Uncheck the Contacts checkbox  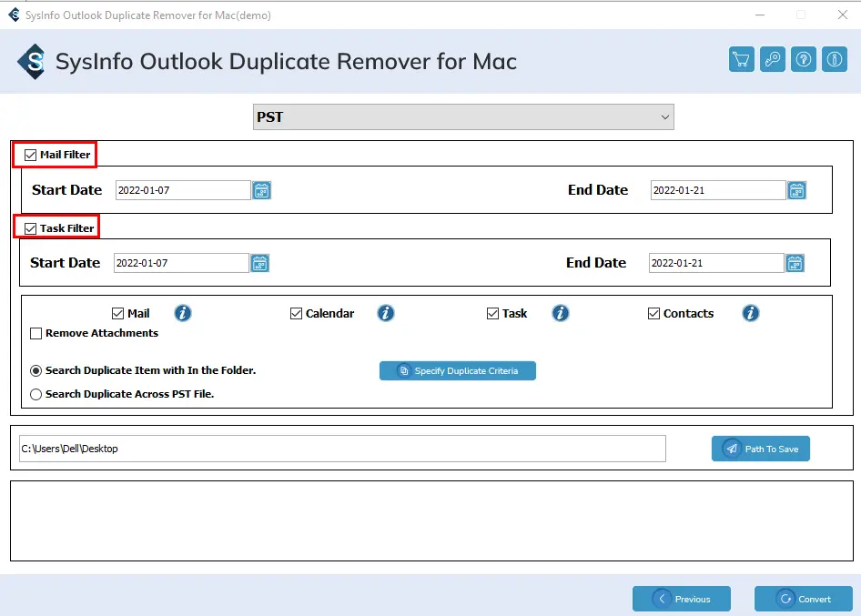653,314
